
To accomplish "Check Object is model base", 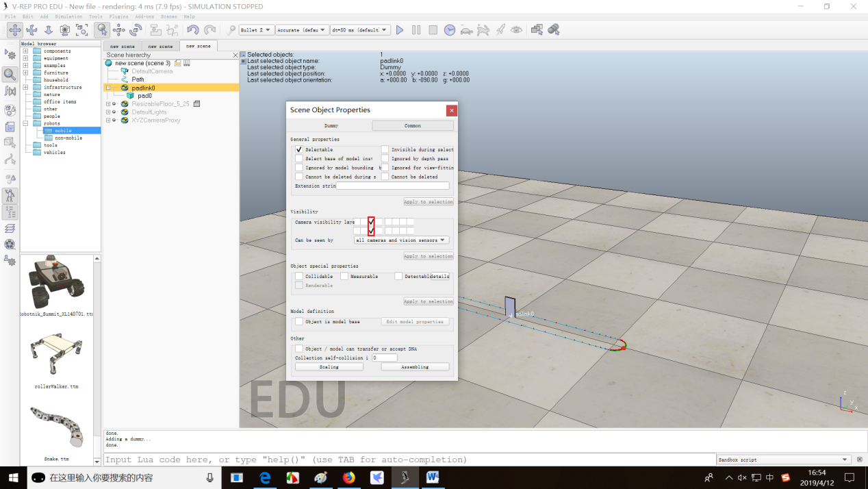I will pos(299,321).
